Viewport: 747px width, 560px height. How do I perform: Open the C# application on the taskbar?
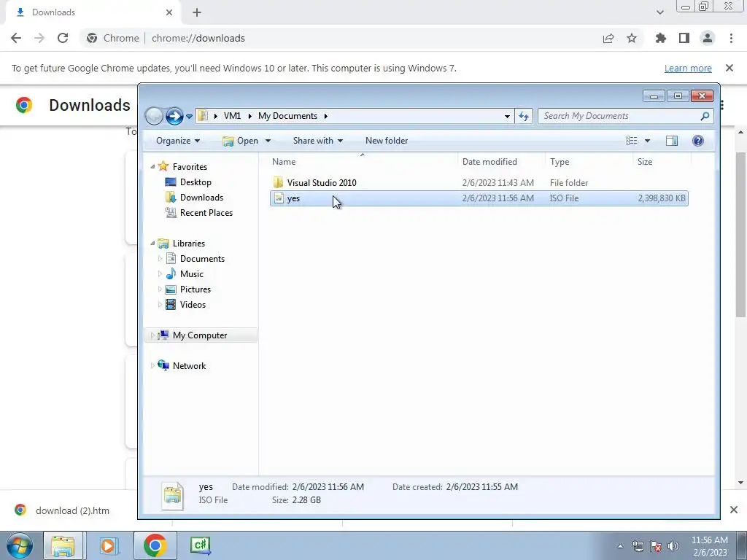[x=200, y=545]
